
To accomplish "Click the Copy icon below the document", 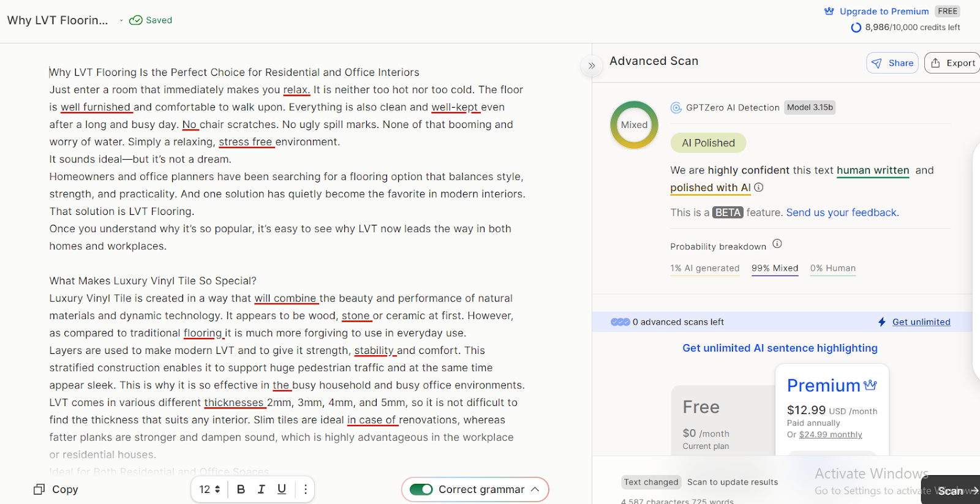I will pos(39,489).
